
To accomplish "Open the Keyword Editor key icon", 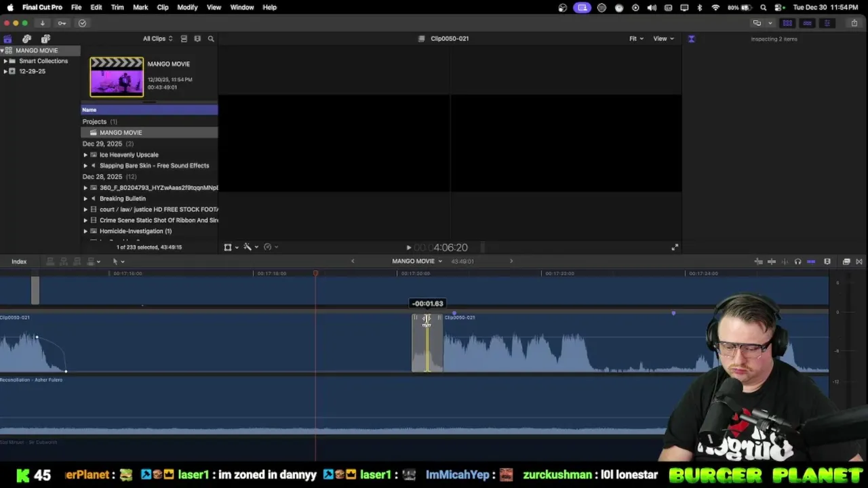I will point(62,23).
